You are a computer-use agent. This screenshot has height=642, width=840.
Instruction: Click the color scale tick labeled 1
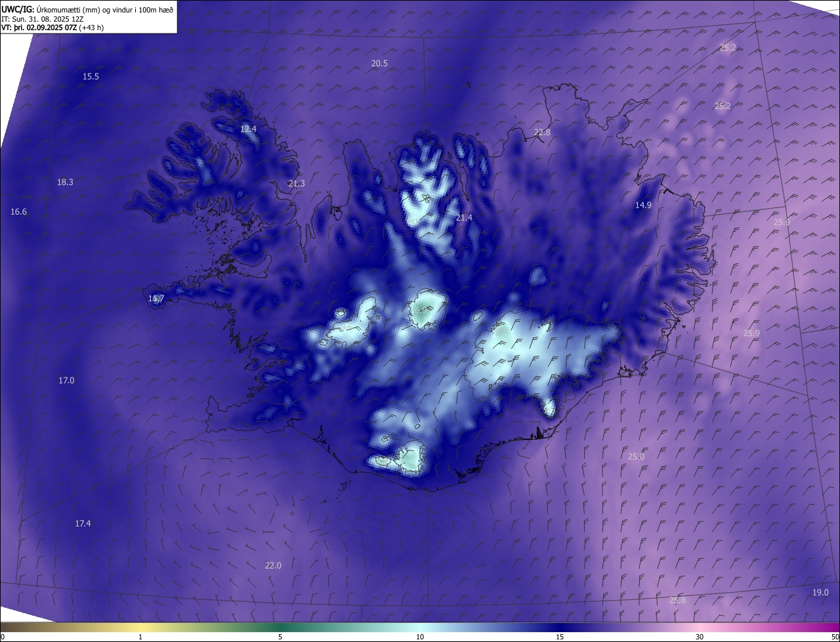click(140, 637)
